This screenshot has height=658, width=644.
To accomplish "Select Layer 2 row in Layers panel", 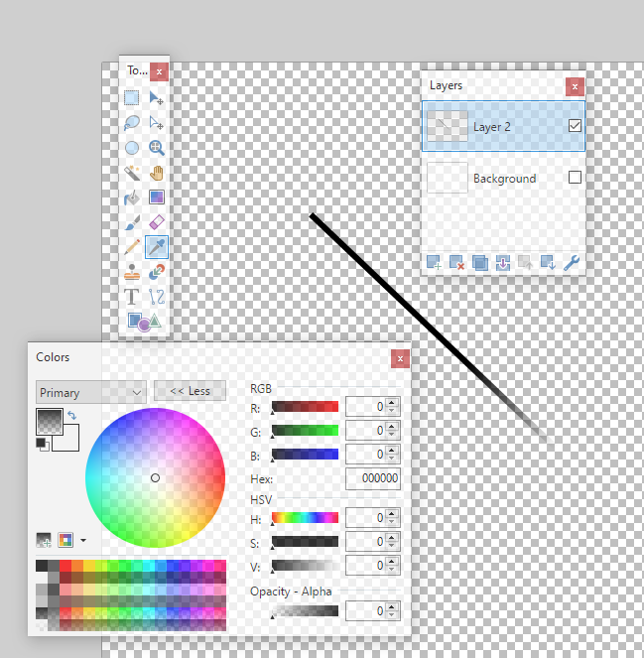I will point(503,126).
